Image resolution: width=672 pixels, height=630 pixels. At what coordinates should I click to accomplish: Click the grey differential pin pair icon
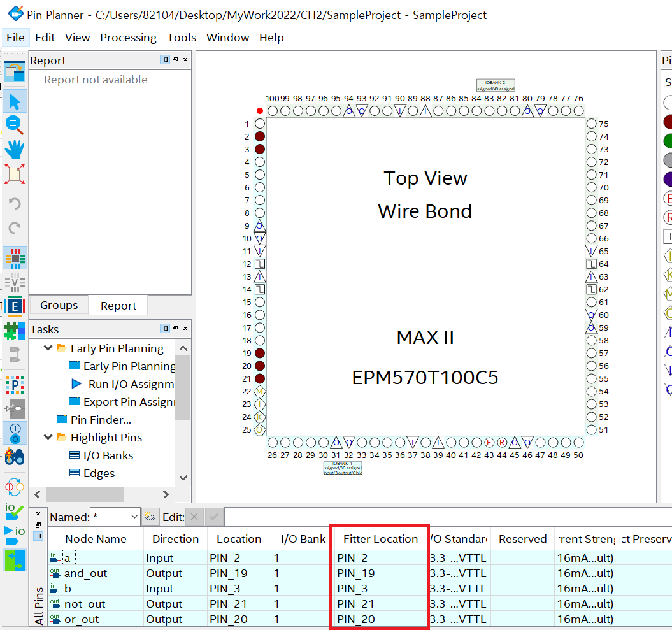15,409
